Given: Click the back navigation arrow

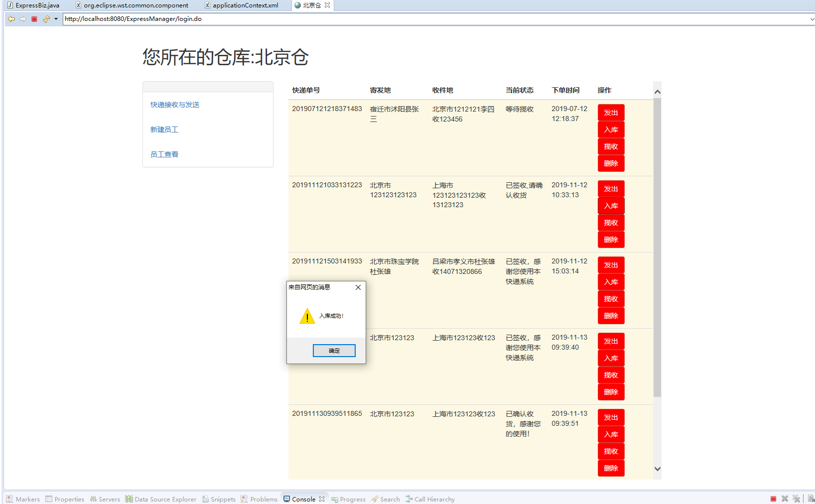Looking at the screenshot, I should click(x=11, y=19).
